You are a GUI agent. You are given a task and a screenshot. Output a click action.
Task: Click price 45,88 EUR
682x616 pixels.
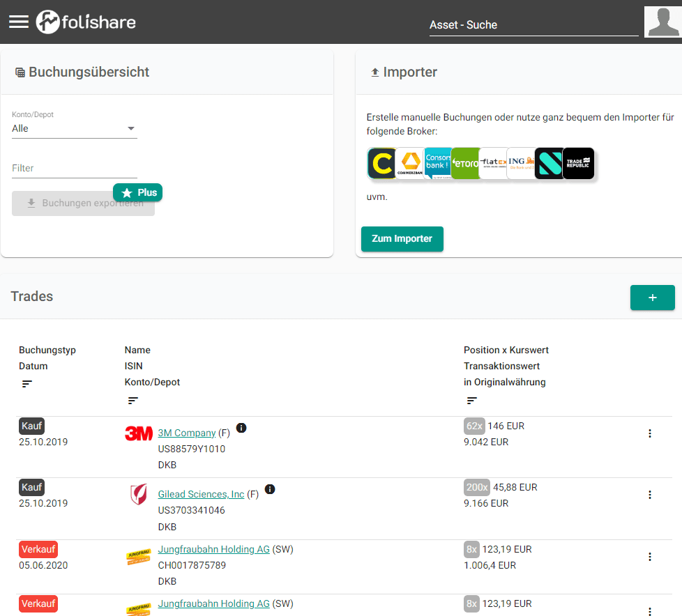tap(515, 487)
